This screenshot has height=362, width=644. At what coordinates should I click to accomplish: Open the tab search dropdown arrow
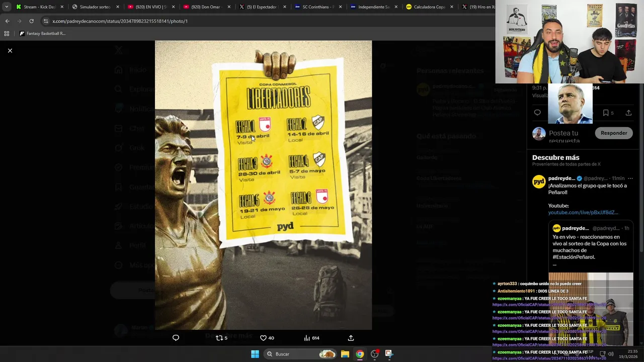point(7,7)
